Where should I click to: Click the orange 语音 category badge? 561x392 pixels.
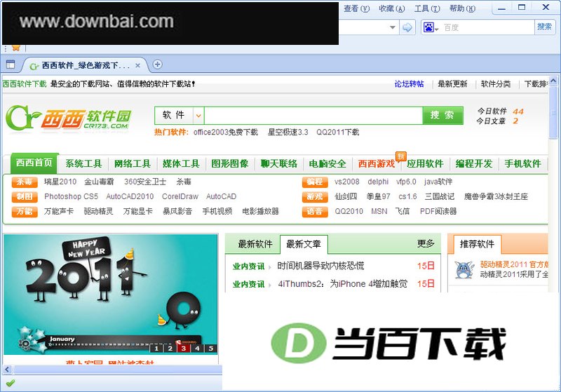pyautogui.click(x=315, y=211)
